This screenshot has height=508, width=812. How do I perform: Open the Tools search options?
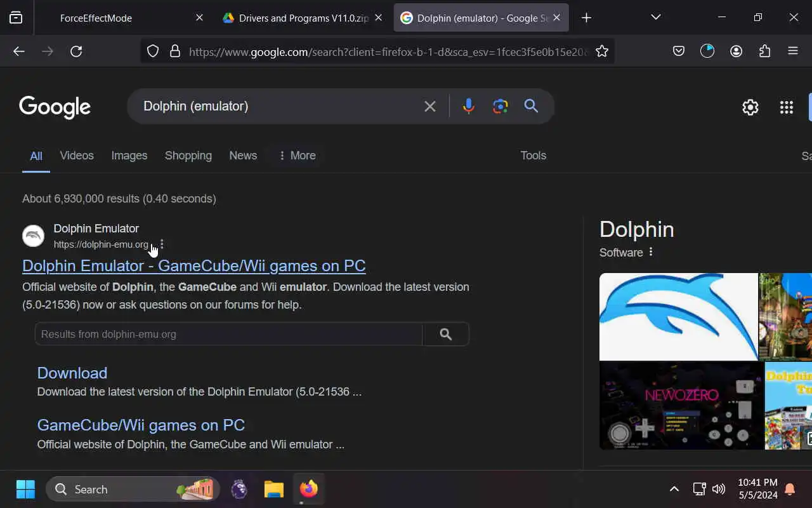[534, 156]
